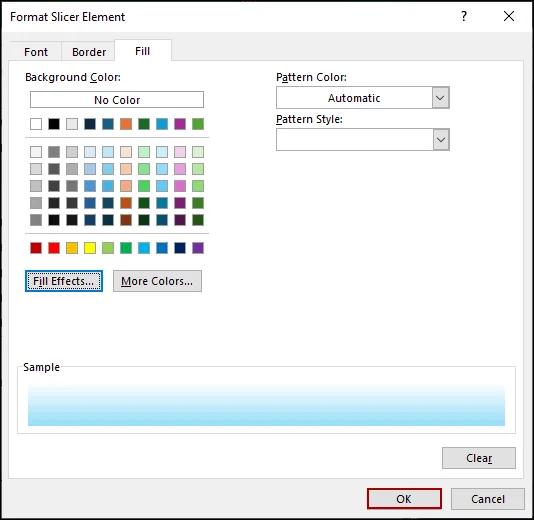
Task: Click the Cancel button
Action: tap(487, 499)
